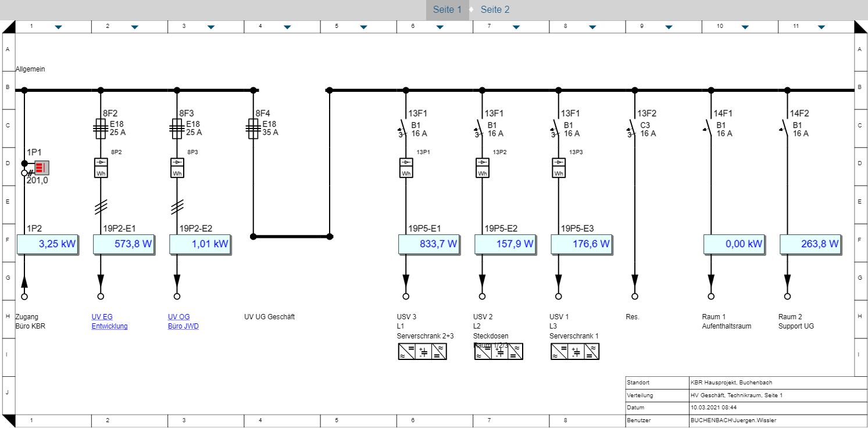Screen dimensions: 868x428
Task: Click the 13P3 Wh energy meter symbol
Action: 559,168
